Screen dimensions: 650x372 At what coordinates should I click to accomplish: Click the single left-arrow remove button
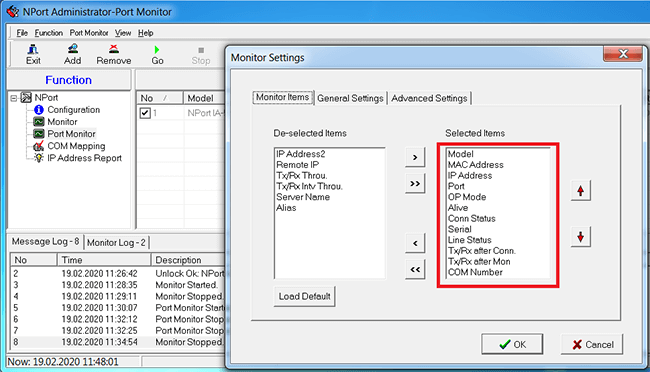point(415,243)
